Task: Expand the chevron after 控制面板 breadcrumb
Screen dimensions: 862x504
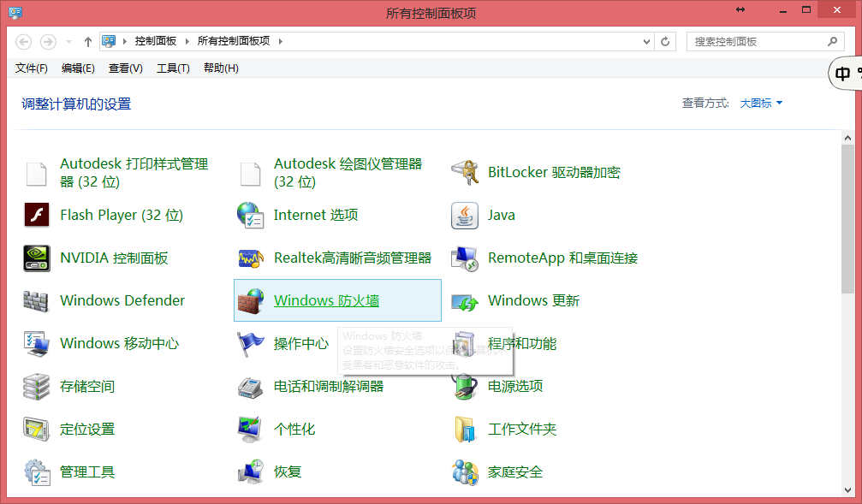Action: [x=187, y=41]
